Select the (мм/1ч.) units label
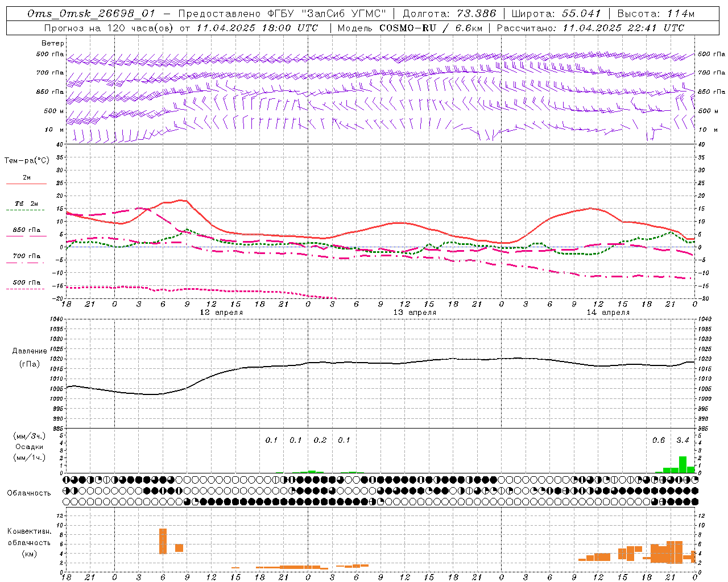728x582 pixels. [x=30, y=458]
